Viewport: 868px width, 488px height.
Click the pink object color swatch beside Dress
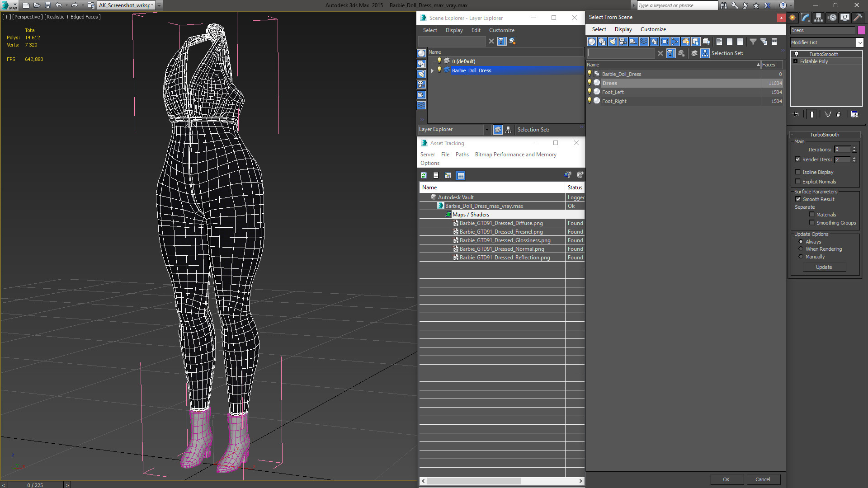point(861,30)
